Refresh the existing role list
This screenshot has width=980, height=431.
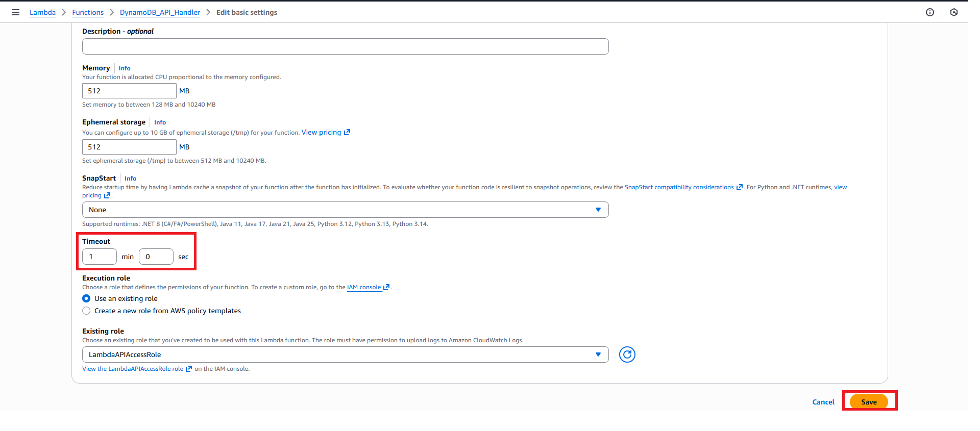(627, 354)
